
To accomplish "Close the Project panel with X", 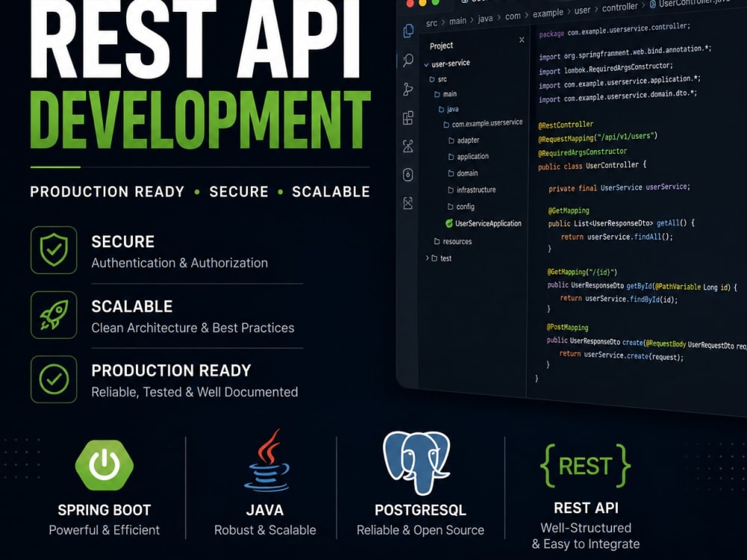I will click(x=521, y=40).
